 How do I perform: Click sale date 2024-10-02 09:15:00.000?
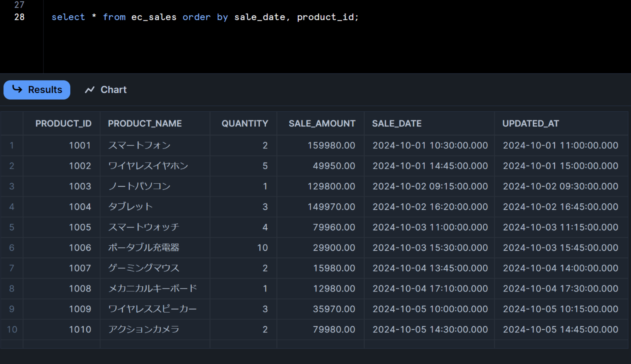(430, 186)
